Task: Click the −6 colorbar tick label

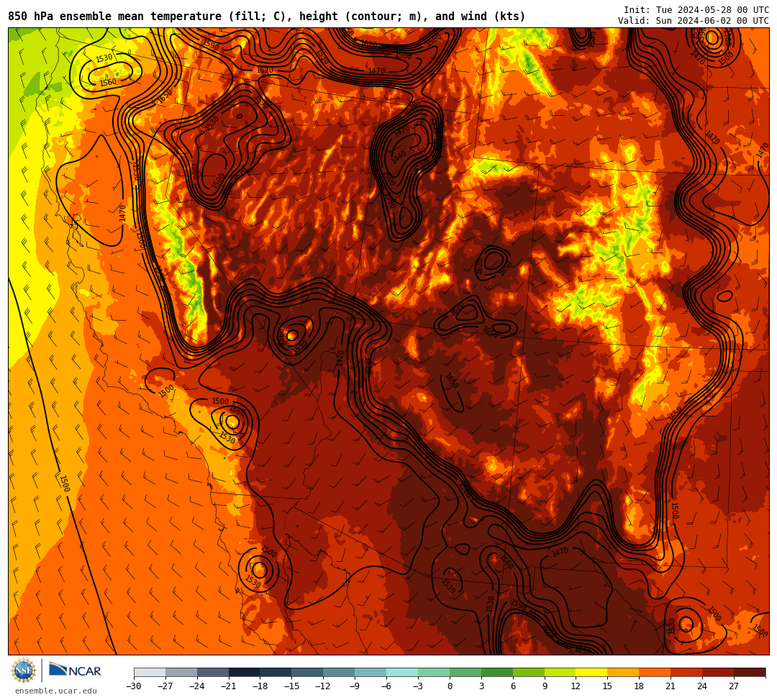Action: [386, 686]
